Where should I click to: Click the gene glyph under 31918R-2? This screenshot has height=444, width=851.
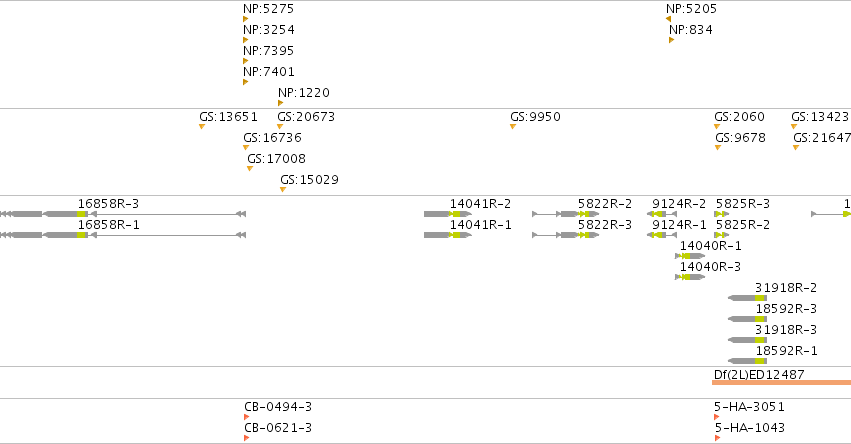(747, 298)
